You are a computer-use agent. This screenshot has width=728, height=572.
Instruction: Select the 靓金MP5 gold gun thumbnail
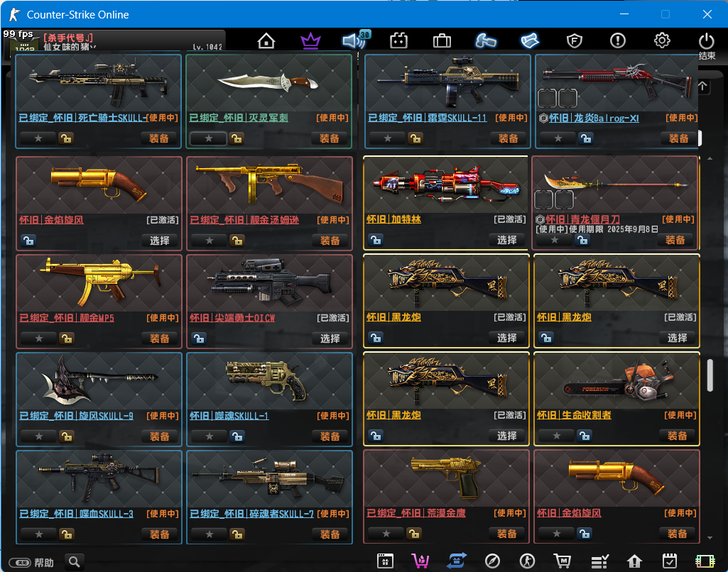[99, 283]
